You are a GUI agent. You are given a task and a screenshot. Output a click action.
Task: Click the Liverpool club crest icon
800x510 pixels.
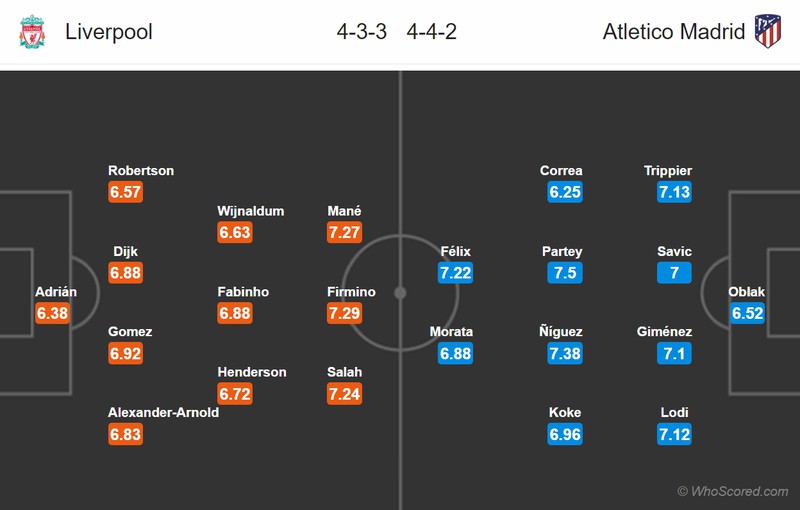[32, 32]
